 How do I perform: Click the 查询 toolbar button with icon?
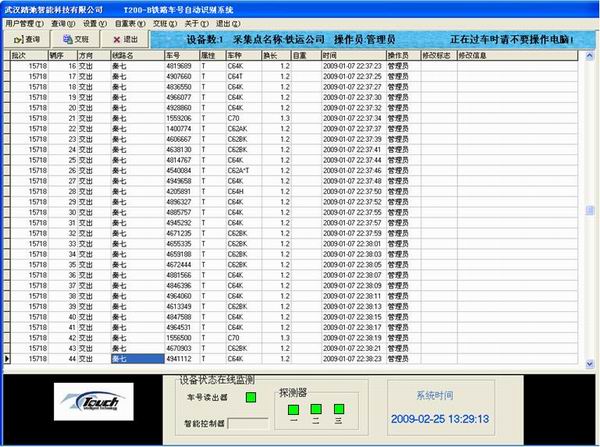click(26, 37)
